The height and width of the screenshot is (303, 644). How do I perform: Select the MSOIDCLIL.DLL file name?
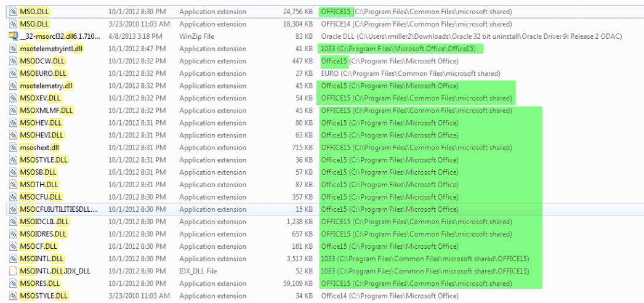click(44, 222)
